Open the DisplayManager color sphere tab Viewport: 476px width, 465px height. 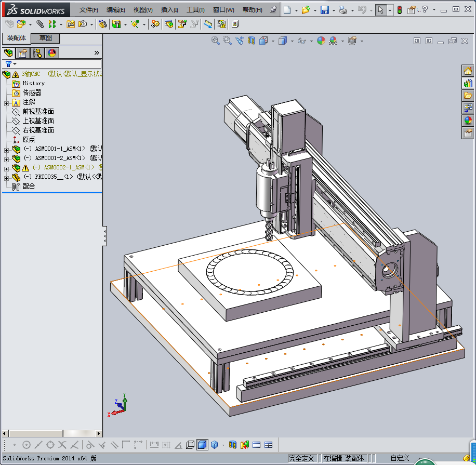point(52,52)
